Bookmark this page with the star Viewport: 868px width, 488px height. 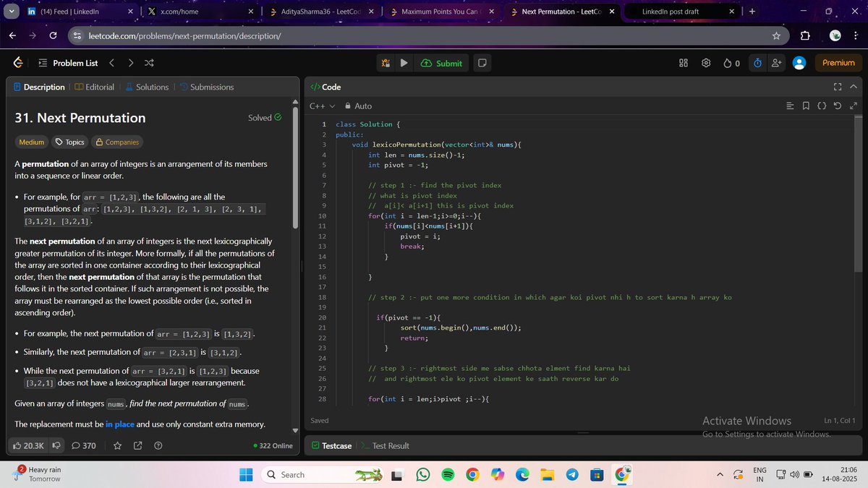point(776,35)
